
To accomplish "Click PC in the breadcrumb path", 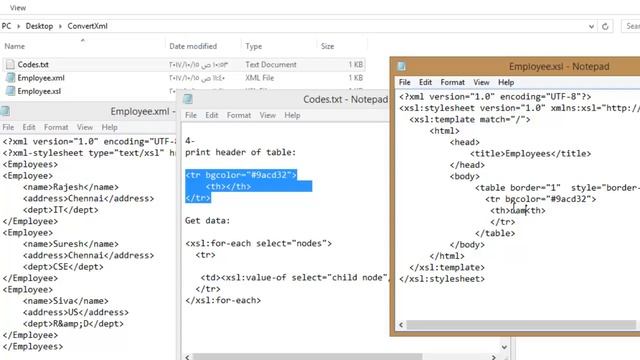I will [7, 26].
